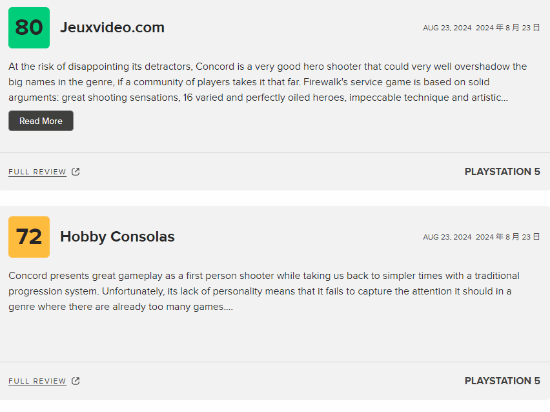Click the AUG 23, 2024 date beside Jeuxvideo.com
Screen dimensions: 550x412
pyautogui.click(x=447, y=28)
